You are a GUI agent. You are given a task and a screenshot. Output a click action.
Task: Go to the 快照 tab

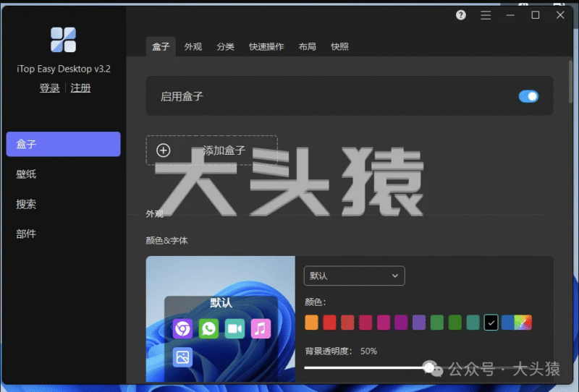click(x=339, y=46)
